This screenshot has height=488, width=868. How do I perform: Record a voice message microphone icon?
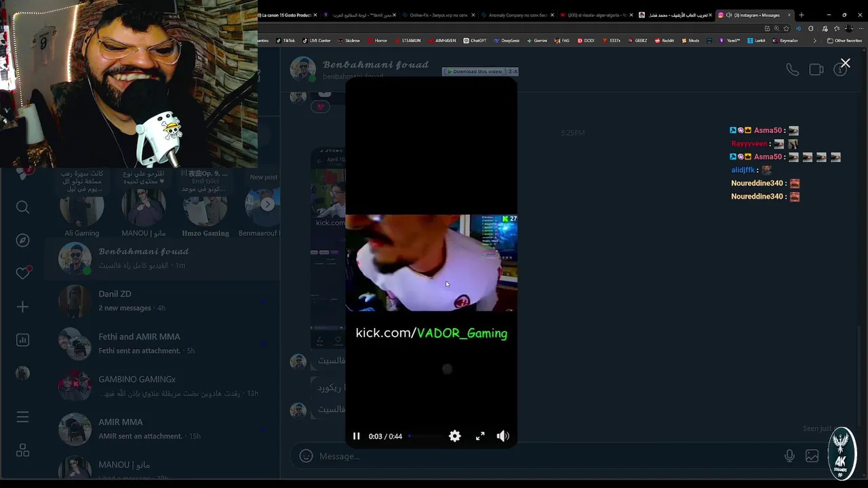click(789, 456)
